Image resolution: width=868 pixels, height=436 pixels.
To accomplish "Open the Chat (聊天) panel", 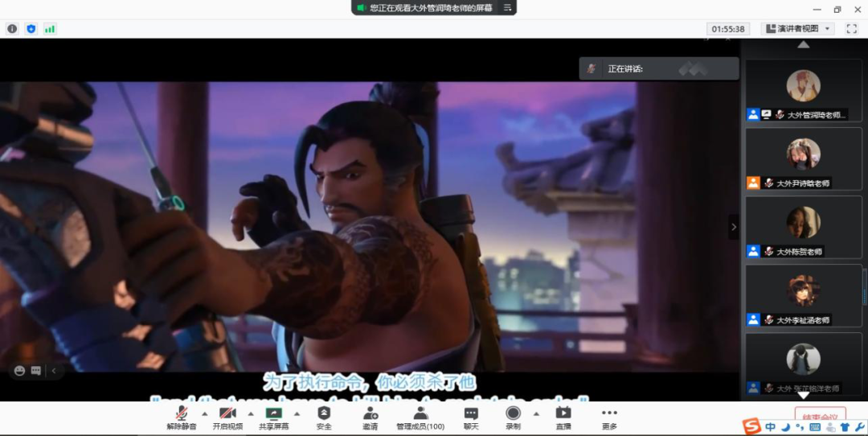I will [471, 417].
